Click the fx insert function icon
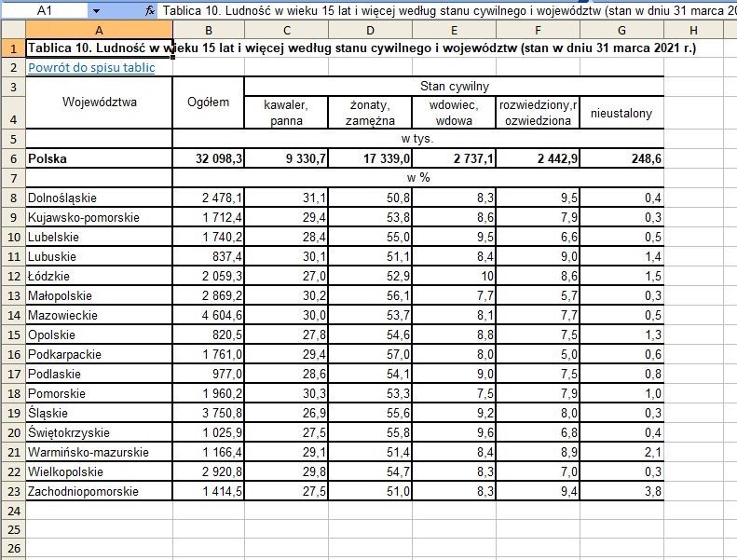The height and width of the screenshot is (560, 737). pyautogui.click(x=149, y=10)
